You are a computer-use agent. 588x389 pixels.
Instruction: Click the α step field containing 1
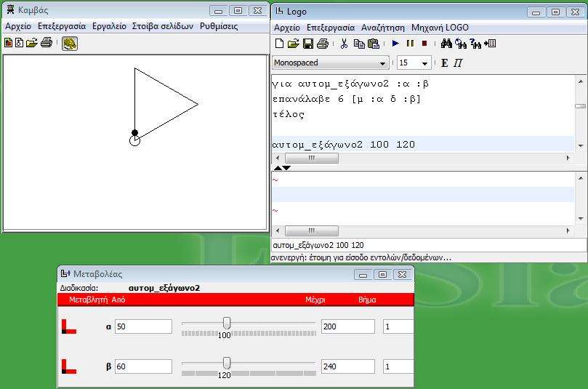[398, 326]
